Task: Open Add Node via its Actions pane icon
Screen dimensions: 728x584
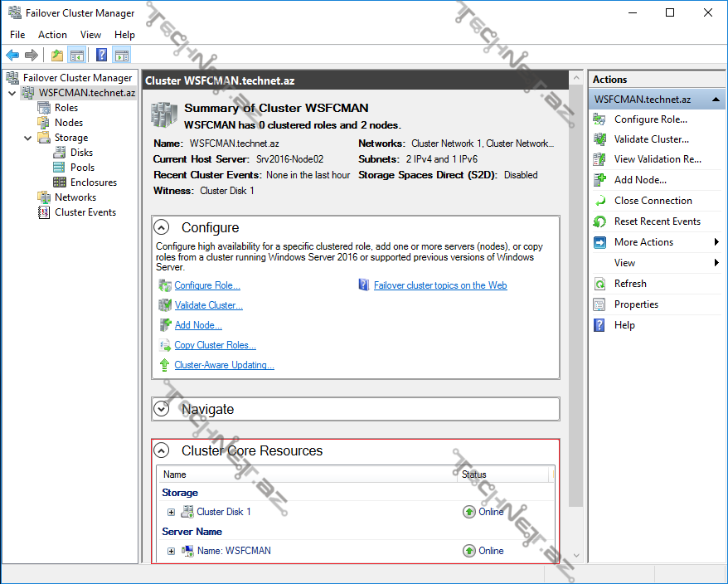Action: click(599, 180)
